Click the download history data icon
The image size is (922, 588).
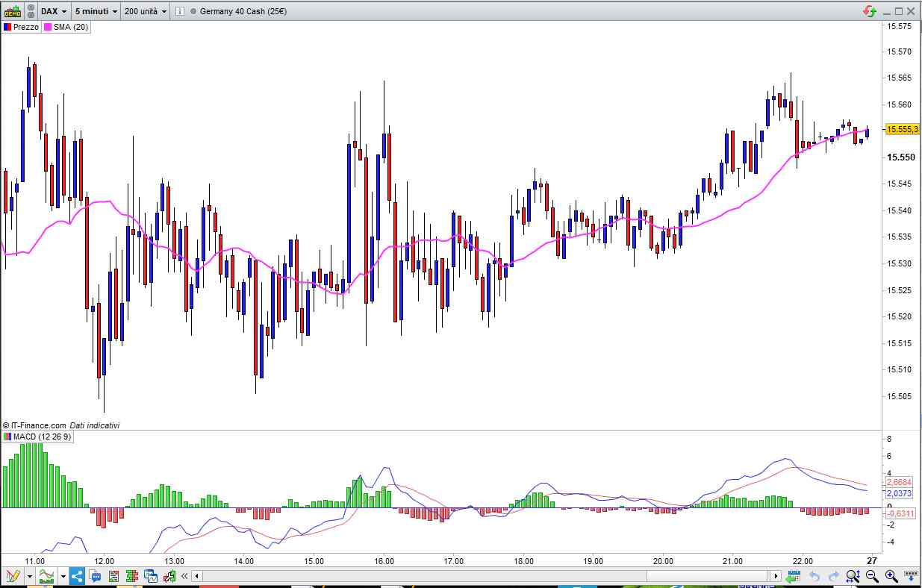(911, 576)
